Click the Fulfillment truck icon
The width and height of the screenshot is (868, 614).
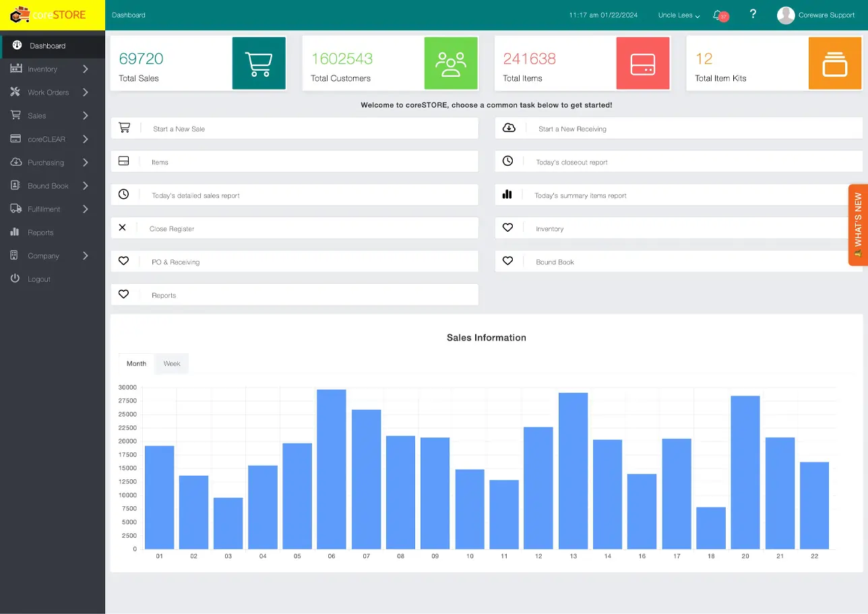pyautogui.click(x=15, y=209)
